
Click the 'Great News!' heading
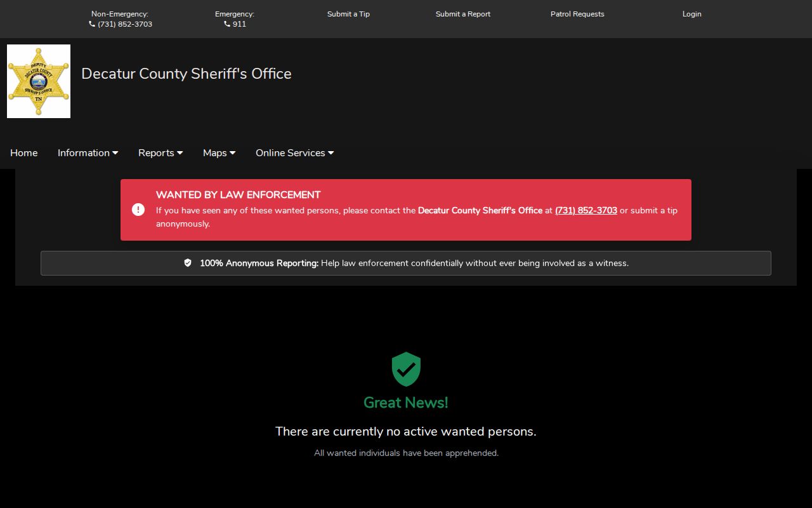[406, 403]
